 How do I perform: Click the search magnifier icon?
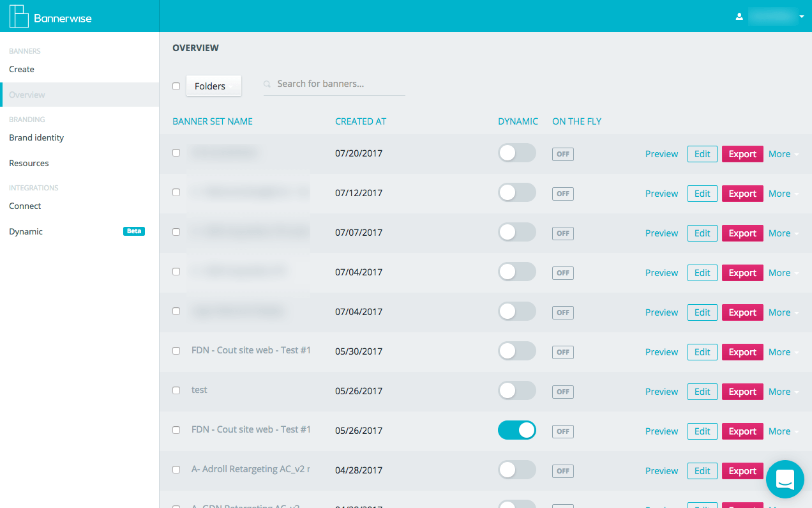(267, 84)
